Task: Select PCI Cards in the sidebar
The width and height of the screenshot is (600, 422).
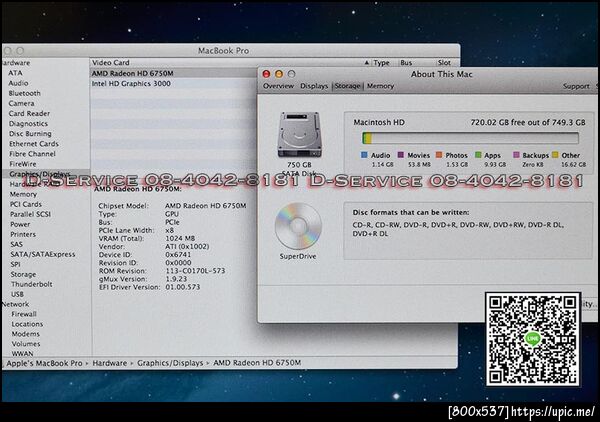Action: (x=26, y=204)
